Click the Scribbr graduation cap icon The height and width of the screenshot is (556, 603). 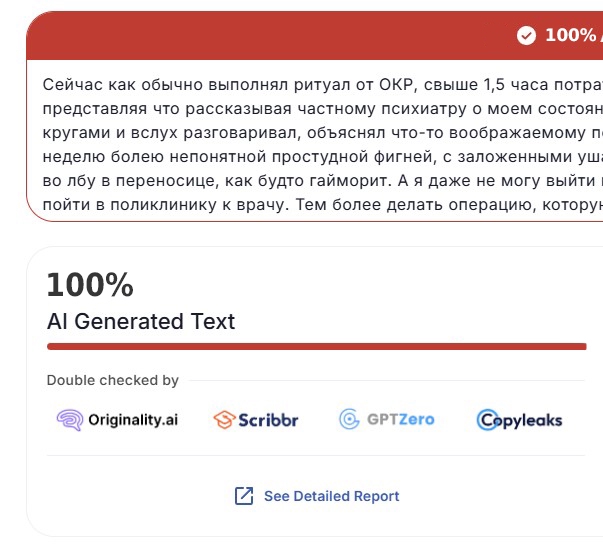(224, 419)
